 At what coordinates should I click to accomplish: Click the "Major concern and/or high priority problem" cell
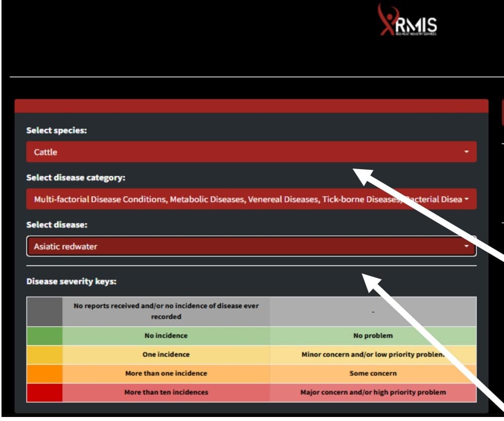click(x=373, y=392)
